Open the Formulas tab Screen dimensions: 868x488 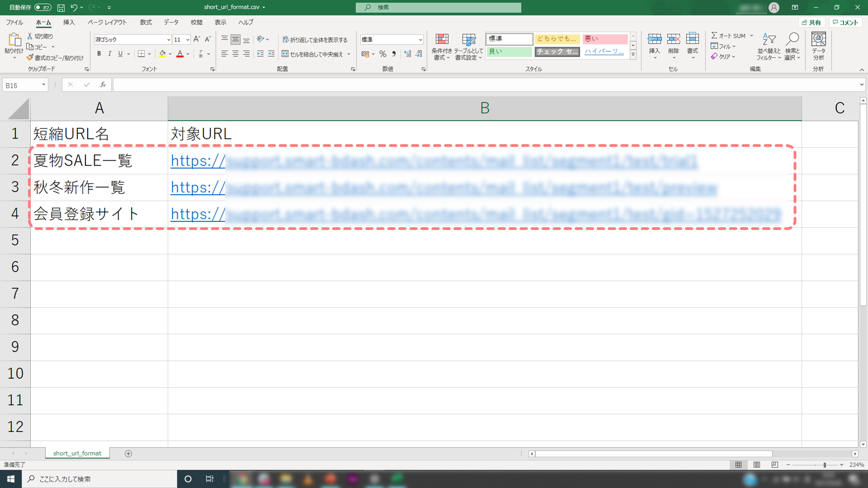pyautogui.click(x=146, y=22)
